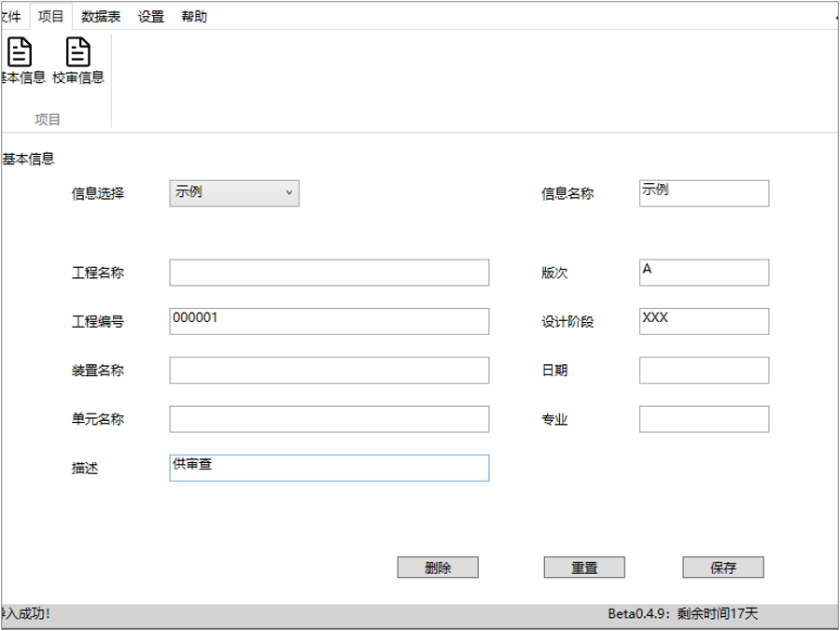The image size is (840, 631).
Task: Switch to the 数据表 menu
Action: tap(98, 16)
